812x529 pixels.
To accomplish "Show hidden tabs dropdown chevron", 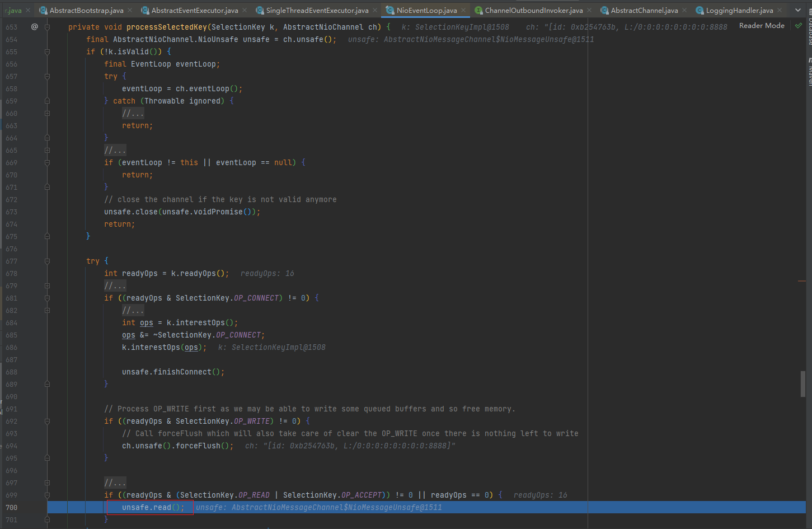I will tap(798, 10).
